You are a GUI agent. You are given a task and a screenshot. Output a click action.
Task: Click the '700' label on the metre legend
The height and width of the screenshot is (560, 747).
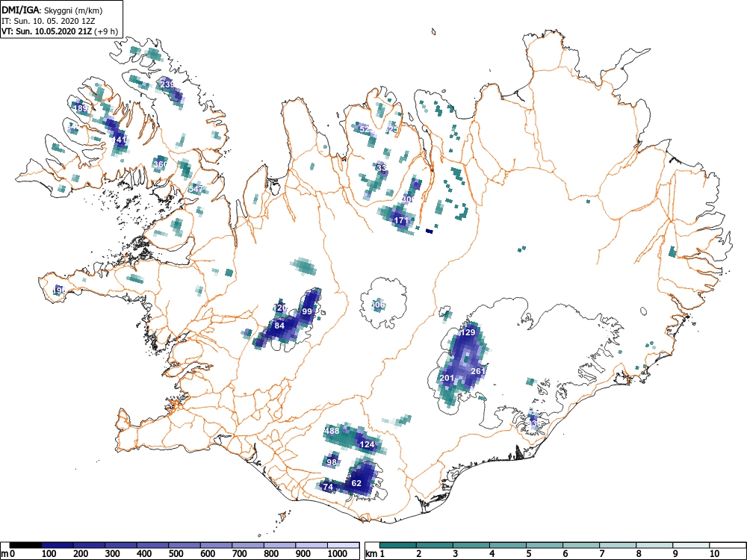[240, 554]
